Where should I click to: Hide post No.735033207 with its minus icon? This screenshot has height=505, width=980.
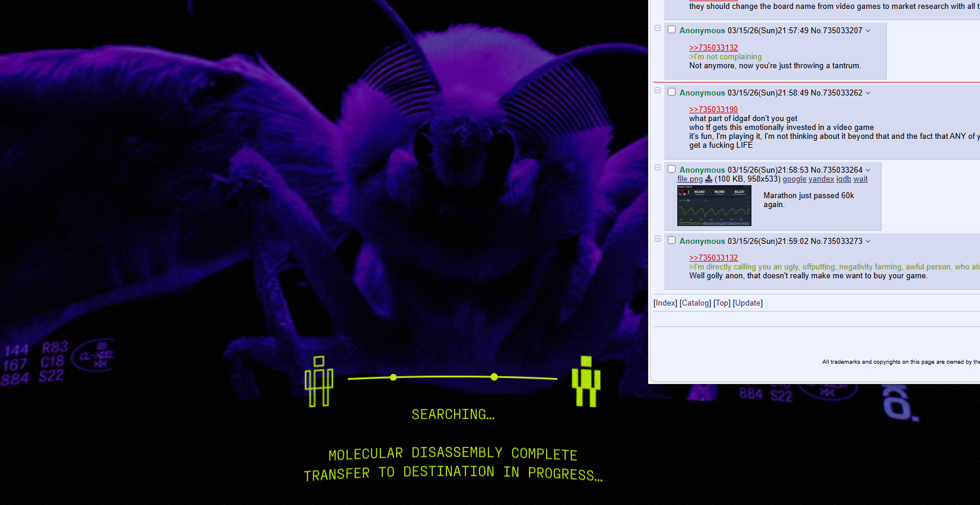[658, 28]
